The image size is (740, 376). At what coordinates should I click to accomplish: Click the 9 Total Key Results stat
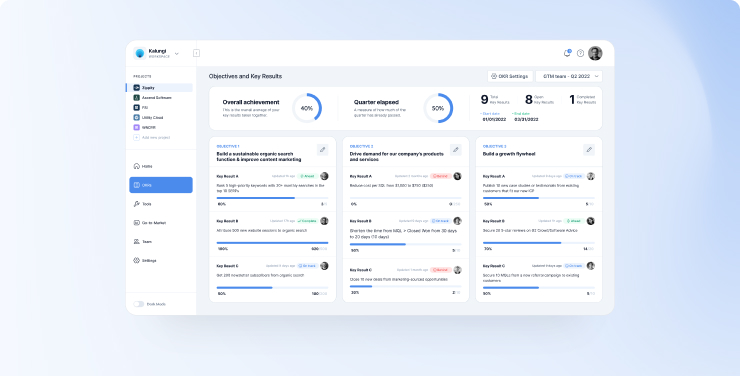(x=495, y=100)
